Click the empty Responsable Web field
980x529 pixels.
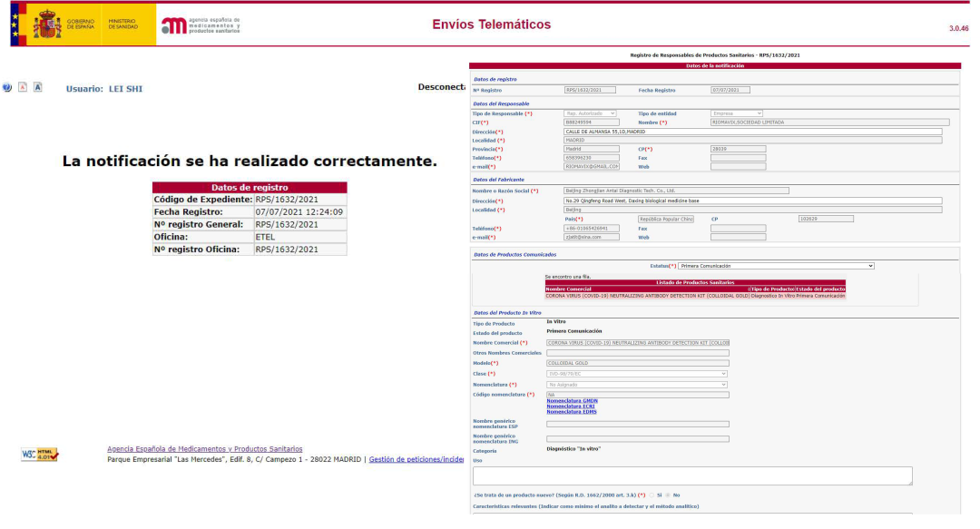(x=738, y=167)
